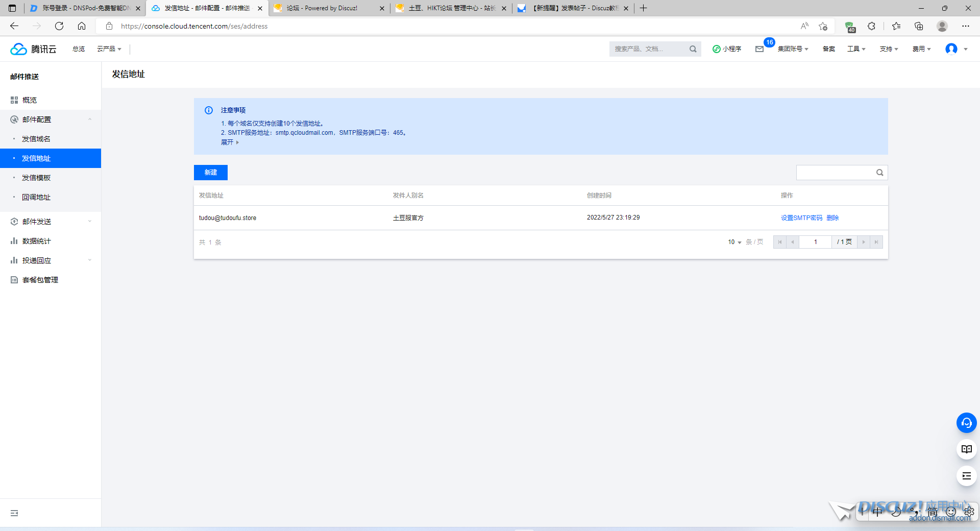Viewport: 980px width, 531px height.
Task: Open the browser tab actions menu
Action: coord(12,8)
